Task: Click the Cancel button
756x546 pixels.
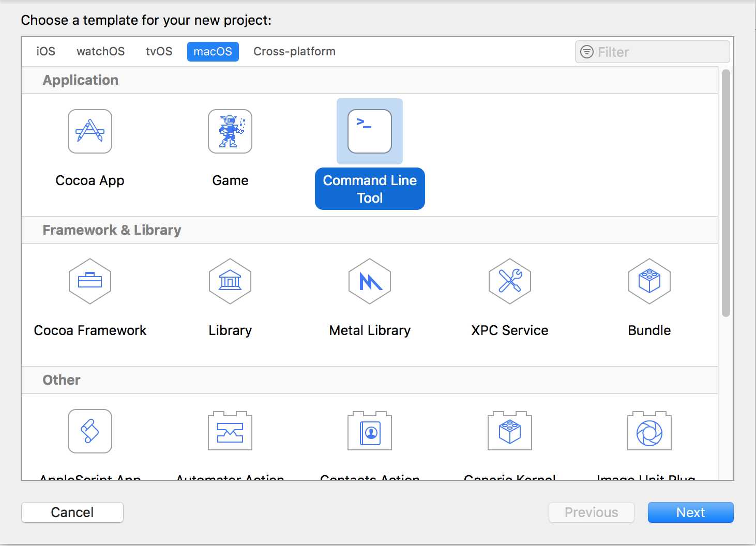Action: (72, 512)
